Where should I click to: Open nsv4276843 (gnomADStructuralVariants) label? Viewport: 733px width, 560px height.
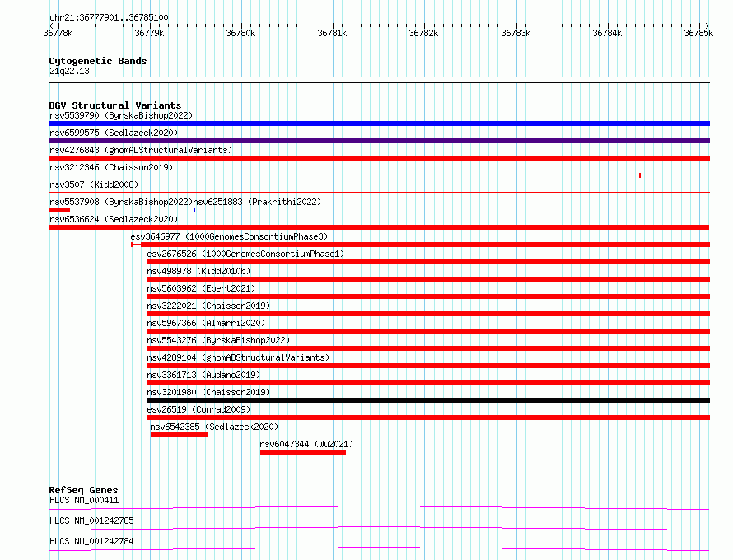141,150
